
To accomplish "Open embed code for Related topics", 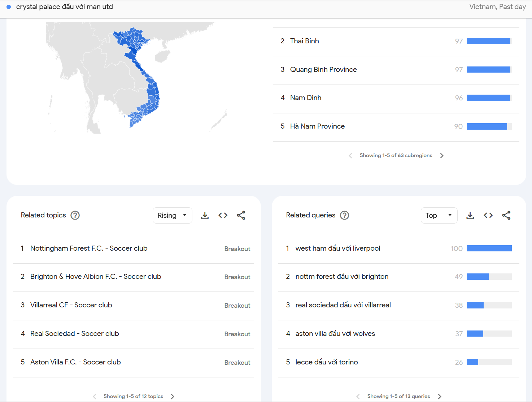I will [x=223, y=216].
